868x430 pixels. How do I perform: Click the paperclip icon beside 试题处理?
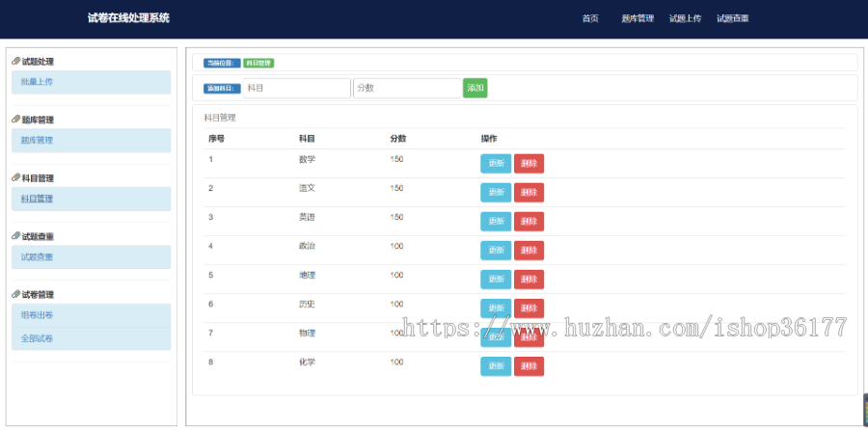point(16,62)
